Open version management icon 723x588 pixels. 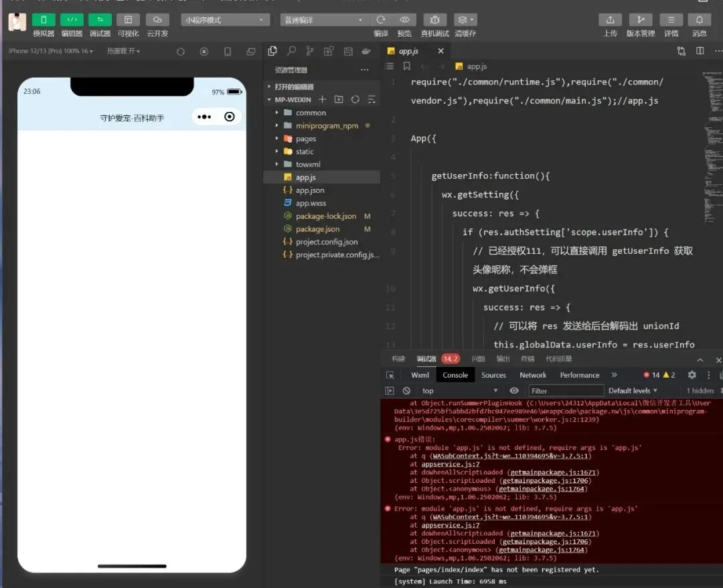[641, 20]
